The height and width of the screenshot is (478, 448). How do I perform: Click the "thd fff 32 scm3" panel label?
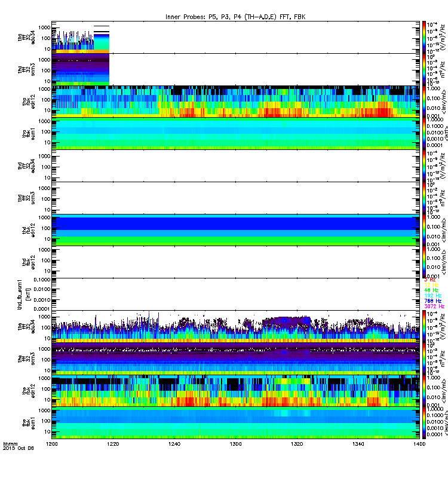26,198
